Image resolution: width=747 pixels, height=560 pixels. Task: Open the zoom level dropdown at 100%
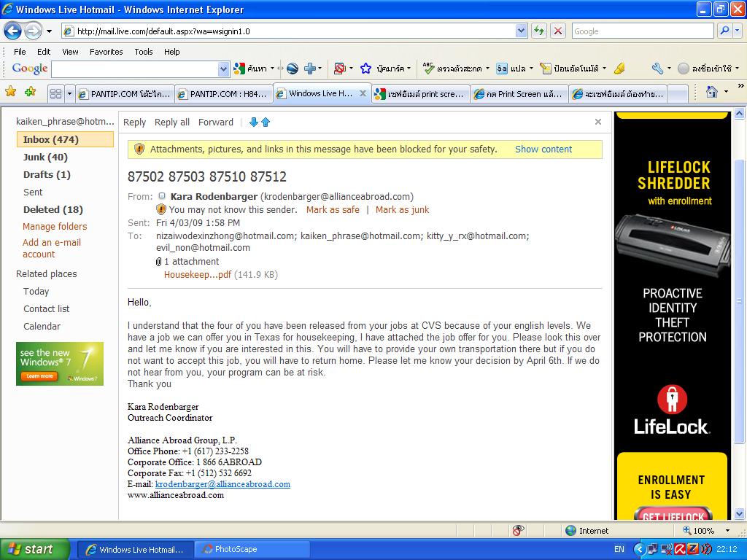727,531
